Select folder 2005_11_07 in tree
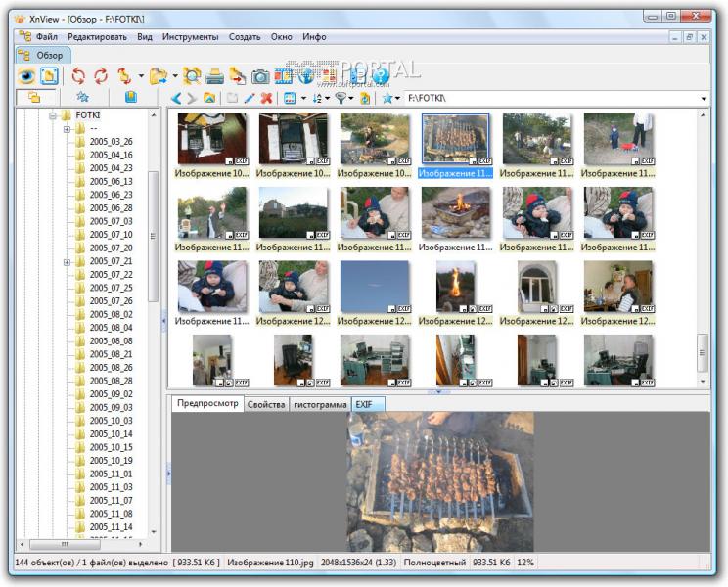728x587 pixels. [111, 500]
